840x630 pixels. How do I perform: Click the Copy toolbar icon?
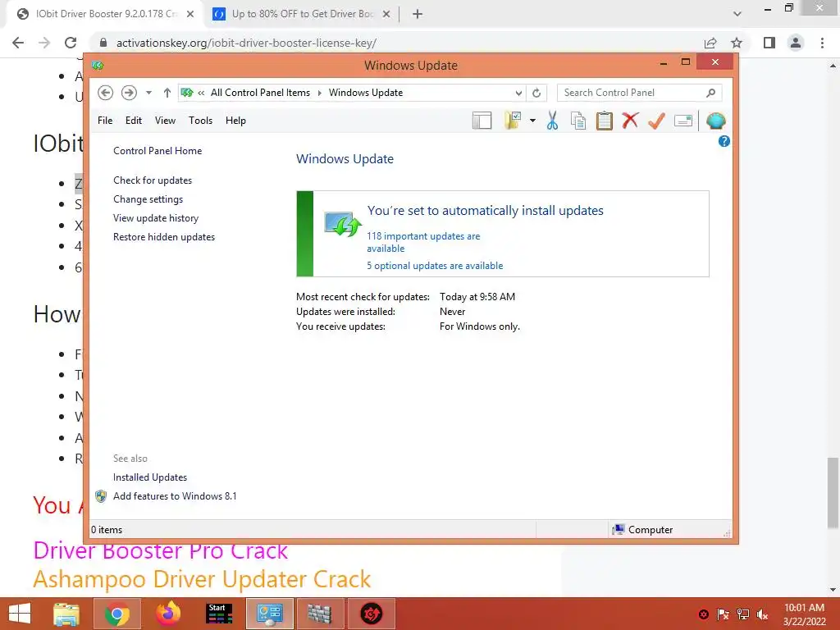pos(578,121)
